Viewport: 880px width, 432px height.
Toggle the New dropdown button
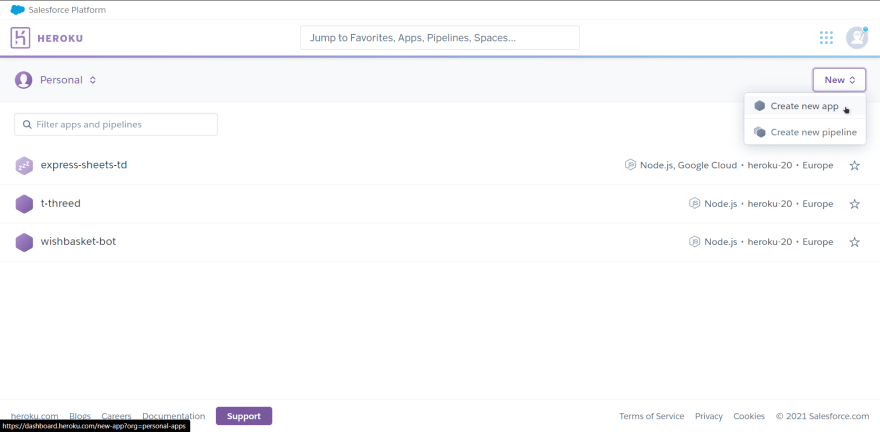(839, 80)
